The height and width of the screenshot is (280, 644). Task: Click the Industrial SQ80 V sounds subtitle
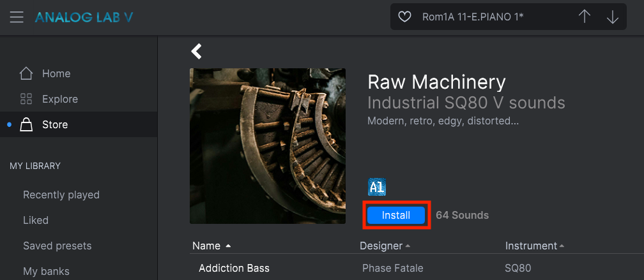466,103
